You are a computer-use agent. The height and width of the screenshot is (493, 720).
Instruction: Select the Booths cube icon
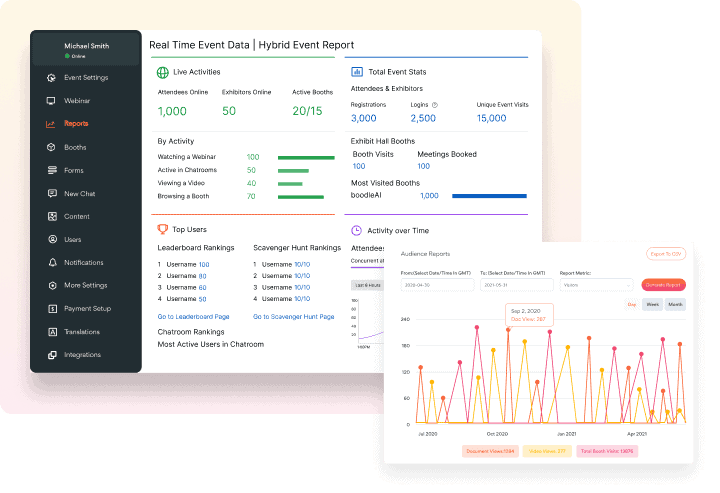(x=51, y=147)
